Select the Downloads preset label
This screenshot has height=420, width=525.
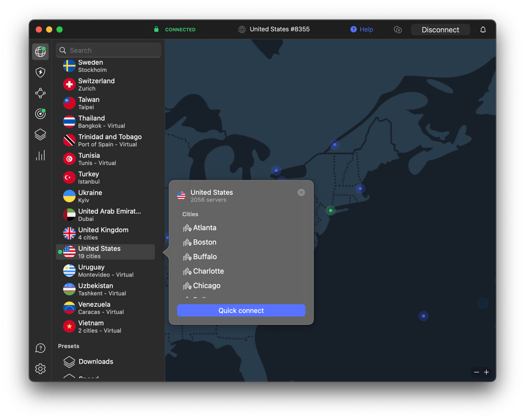tap(96, 362)
